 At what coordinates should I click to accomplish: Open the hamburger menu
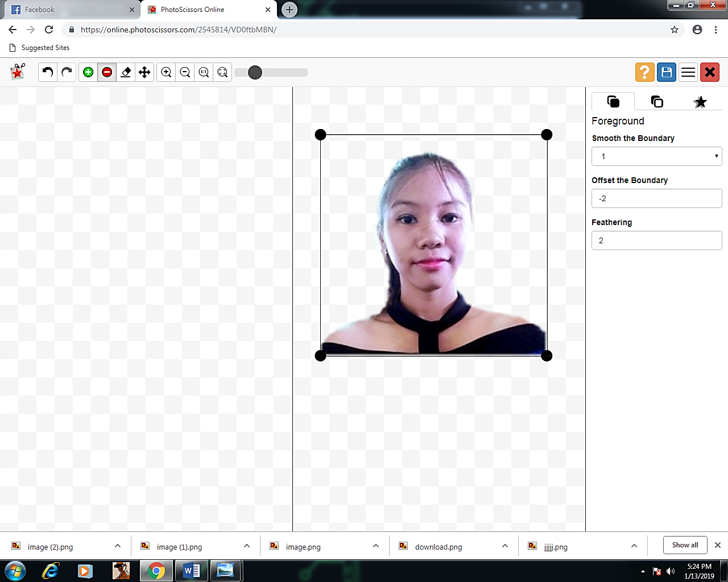[688, 72]
